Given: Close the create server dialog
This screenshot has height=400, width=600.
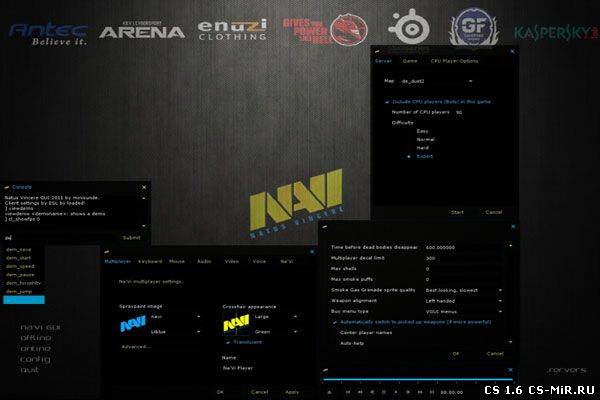Looking at the screenshot, I should coord(512,51).
